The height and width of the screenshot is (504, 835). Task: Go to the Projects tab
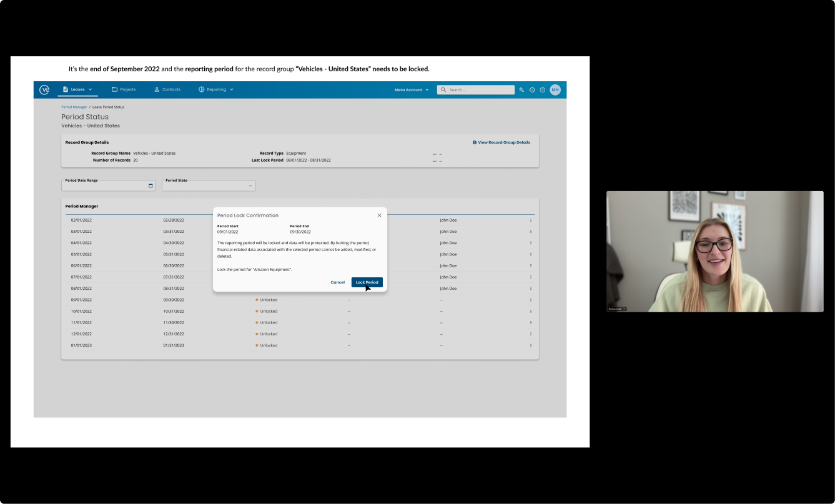coord(124,90)
